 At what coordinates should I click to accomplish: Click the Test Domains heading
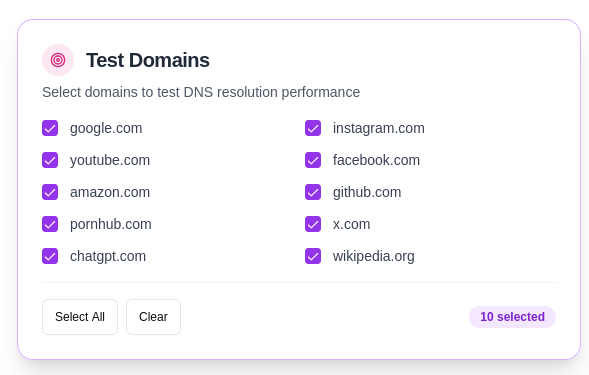coord(148,60)
